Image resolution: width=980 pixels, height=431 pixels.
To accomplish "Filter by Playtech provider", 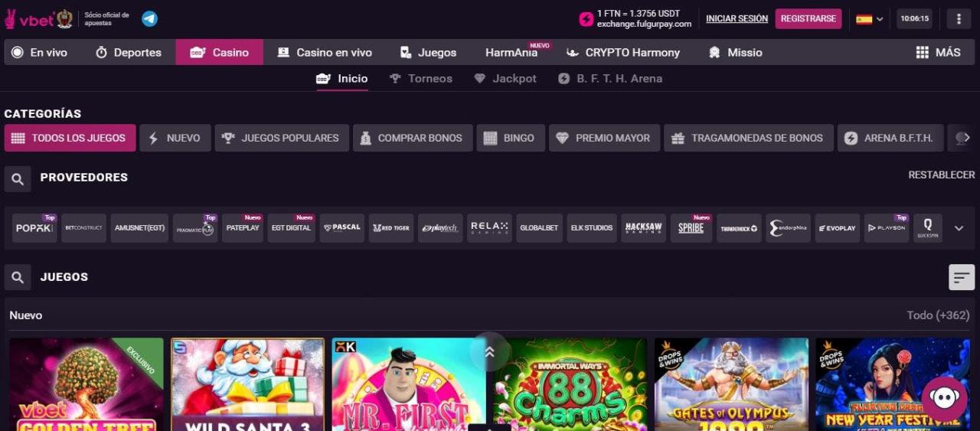I will pos(440,228).
